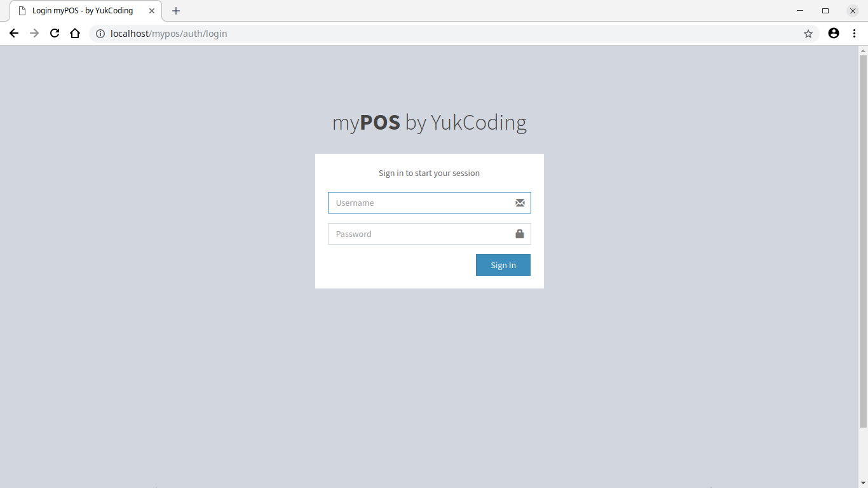Go to the browser home page
This screenshot has height=488, width=868.
coord(75,34)
